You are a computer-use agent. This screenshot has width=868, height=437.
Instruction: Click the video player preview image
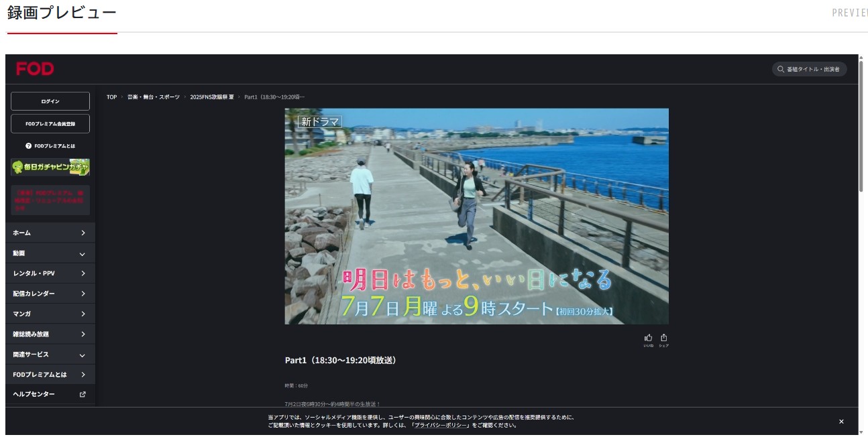coord(476,216)
